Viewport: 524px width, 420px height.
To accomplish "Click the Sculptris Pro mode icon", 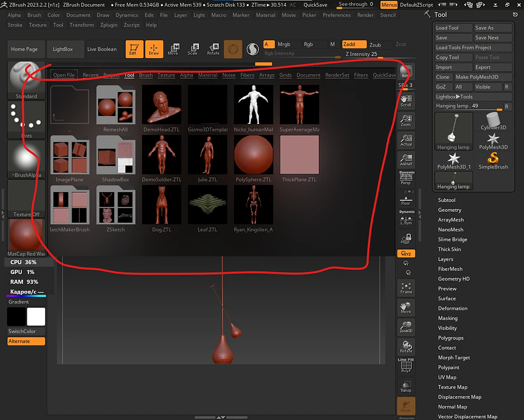I will (x=253, y=49).
